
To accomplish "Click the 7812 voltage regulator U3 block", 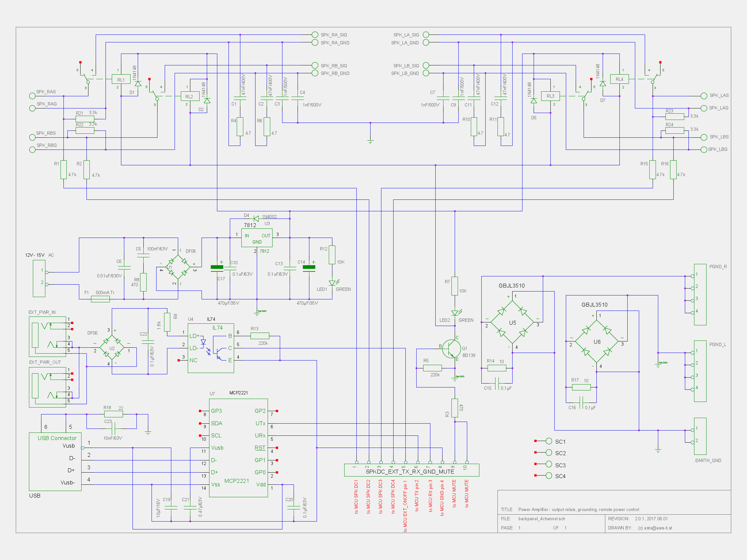I will (x=257, y=238).
